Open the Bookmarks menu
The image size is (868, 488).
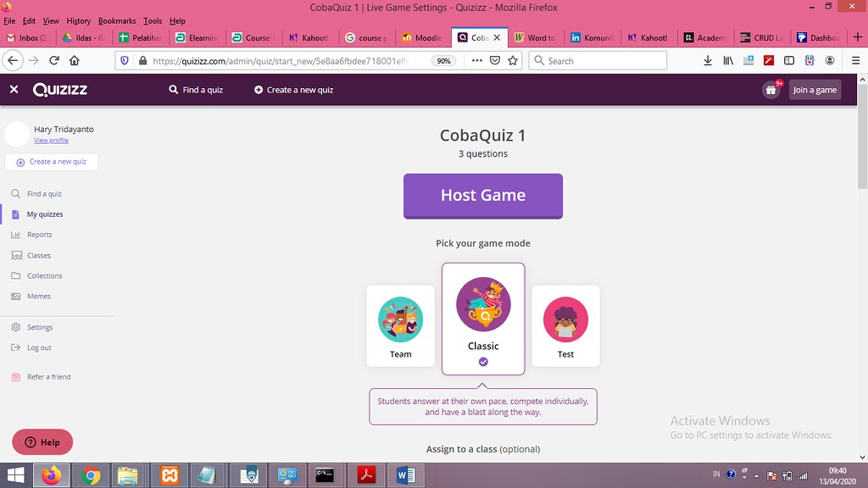pyautogui.click(x=117, y=21)
